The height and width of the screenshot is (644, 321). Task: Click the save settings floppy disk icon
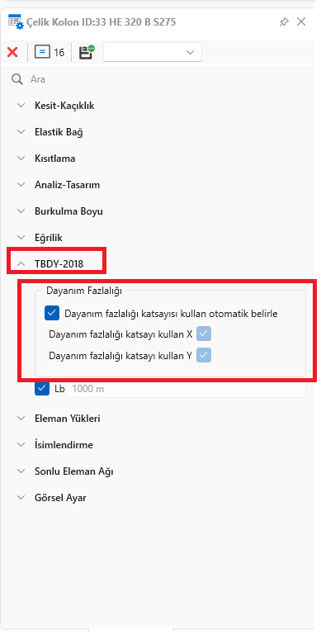click(87, 52)
